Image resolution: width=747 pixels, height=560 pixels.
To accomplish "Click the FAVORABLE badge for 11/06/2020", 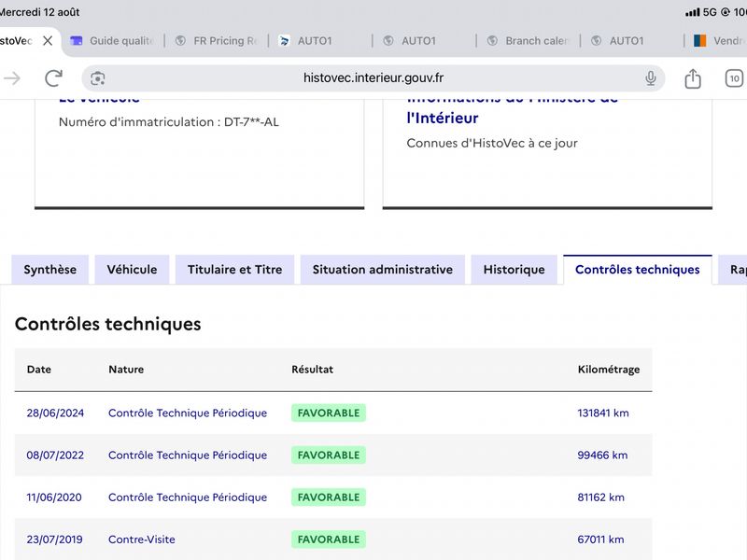I will pos(329,497).
